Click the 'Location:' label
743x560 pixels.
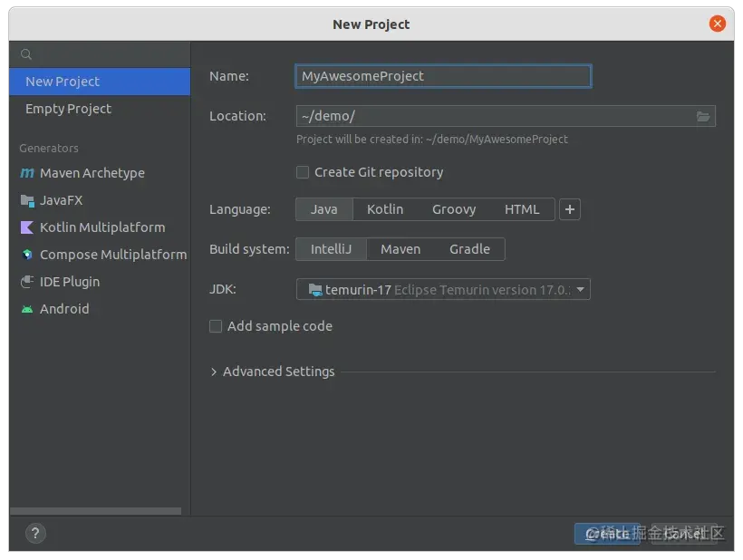pyautogui.click(x=237, y=116)
